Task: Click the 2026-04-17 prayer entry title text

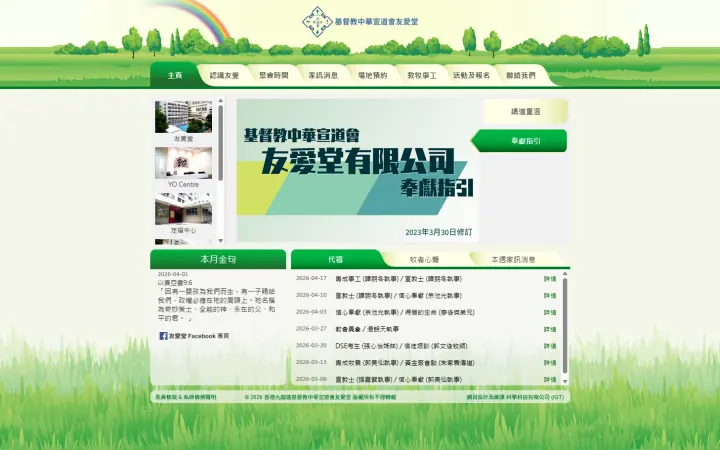Action: (x=398, y=279)
